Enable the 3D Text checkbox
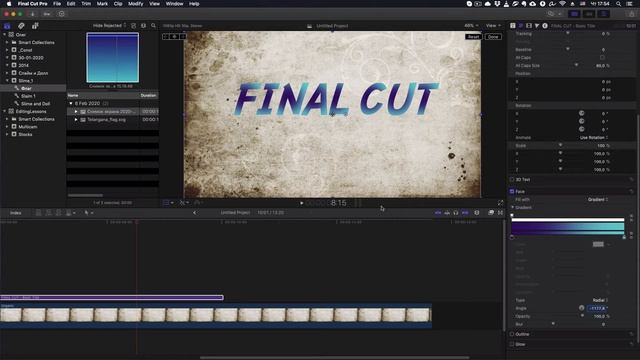Viewport: 640px width, 360px height. pos(512,179)
